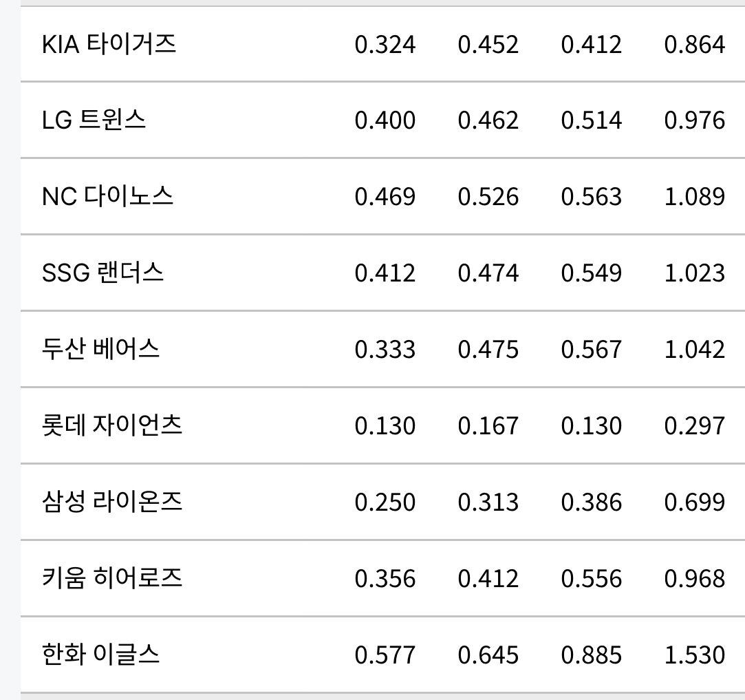
Task: Select the LG 트윈스 team name
Action: pyautogui.click(x=94, y=120)
